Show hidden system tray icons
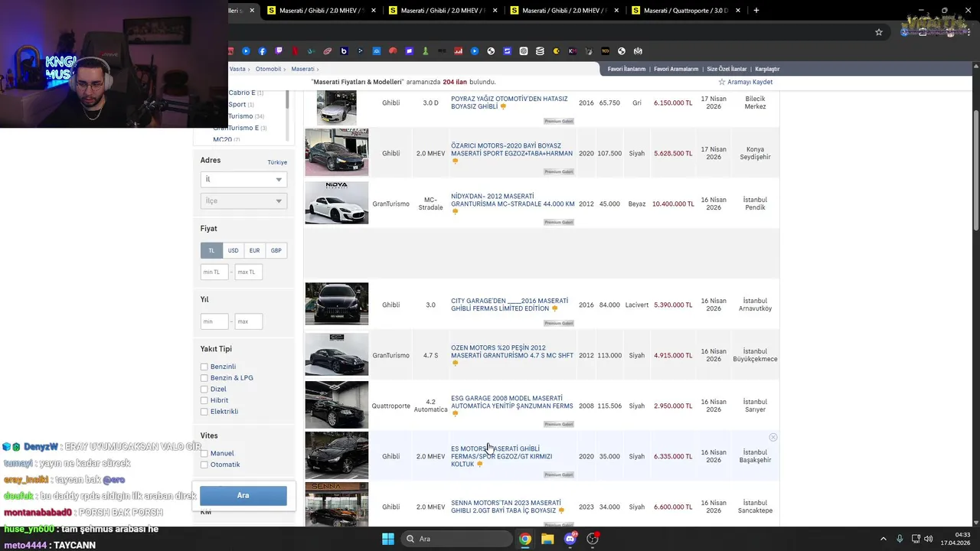Viewport: 980px width, 551px height. click(883, 539)
